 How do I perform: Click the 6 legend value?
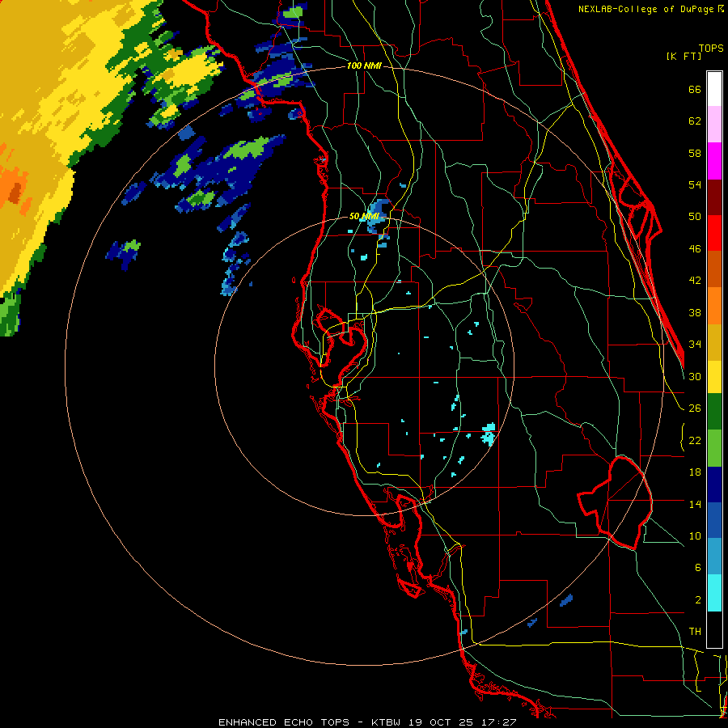tap(698, 568)
